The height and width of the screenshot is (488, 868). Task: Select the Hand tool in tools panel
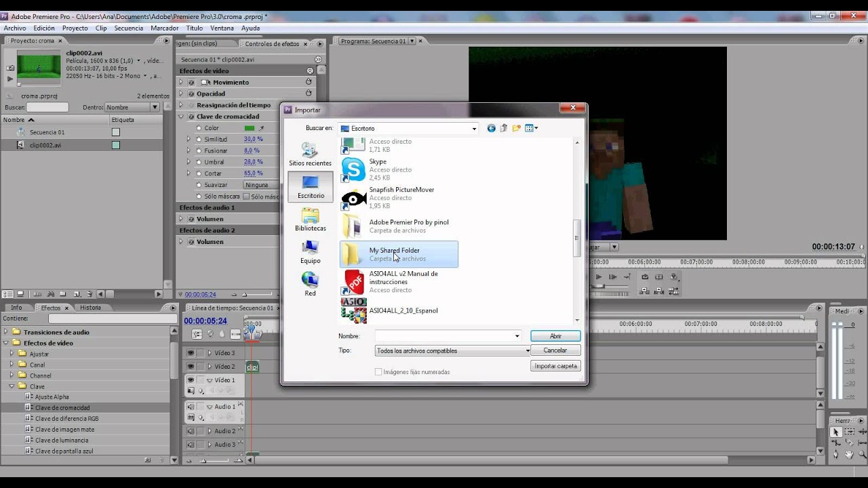[x=849, y=455]
